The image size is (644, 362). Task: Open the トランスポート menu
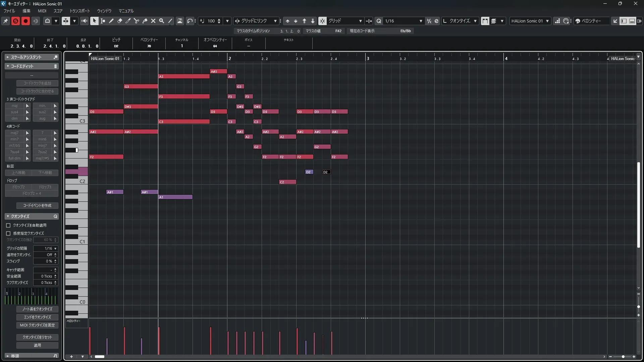[x=80, y=11]
